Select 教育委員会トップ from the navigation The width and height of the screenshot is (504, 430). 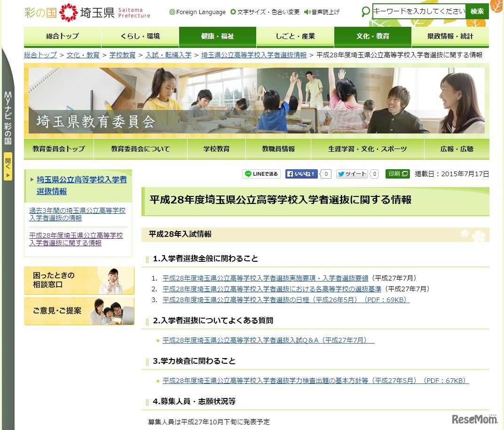(58, 148)
